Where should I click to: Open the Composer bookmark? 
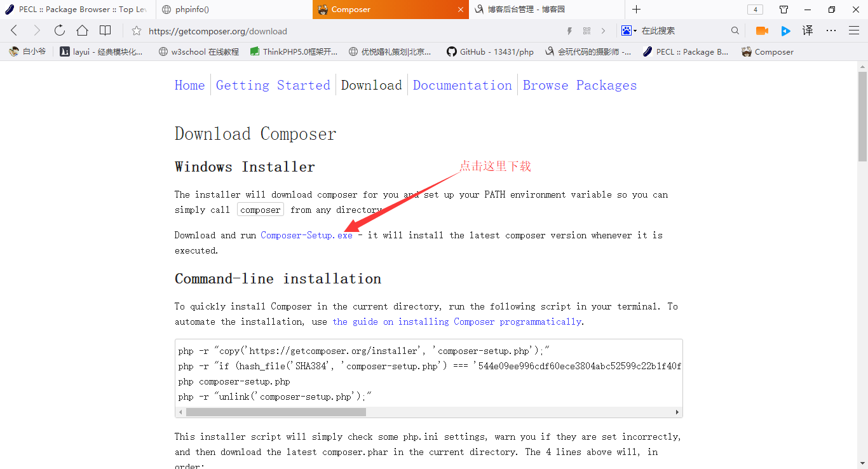[768, 52]
